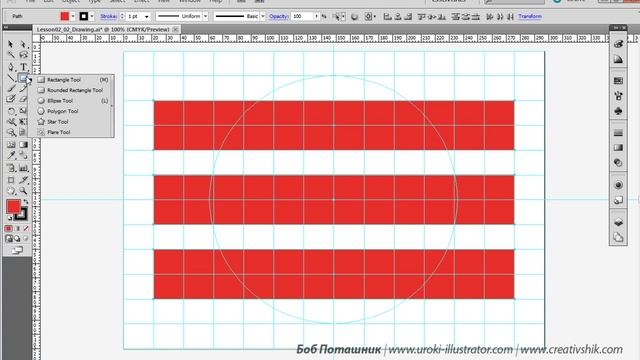
Task: Select the Width tool
Action: (x=11, y=122)
